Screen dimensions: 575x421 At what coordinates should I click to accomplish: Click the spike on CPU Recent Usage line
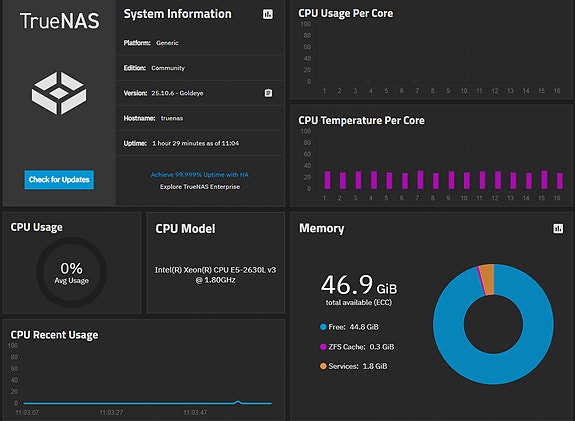[x=238, y=402]
